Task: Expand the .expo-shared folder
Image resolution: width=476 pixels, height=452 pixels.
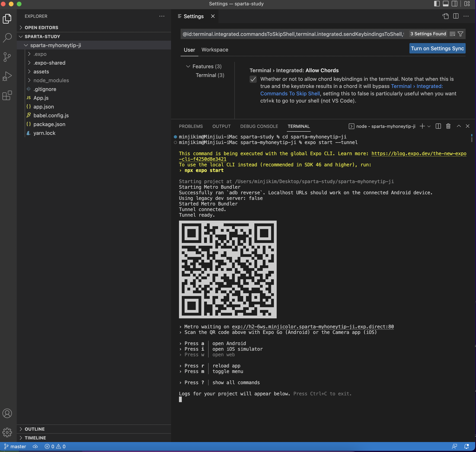Action: 94,63
